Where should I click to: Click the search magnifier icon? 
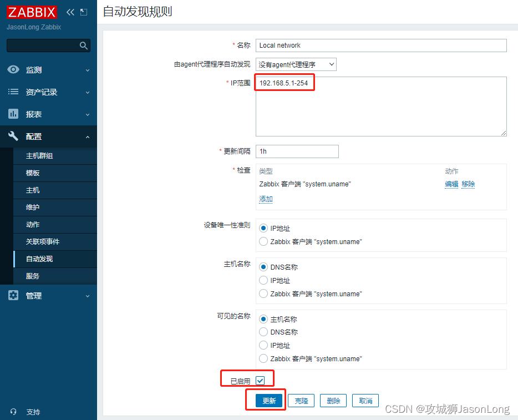pyautogui.click(x=84, y=45)
